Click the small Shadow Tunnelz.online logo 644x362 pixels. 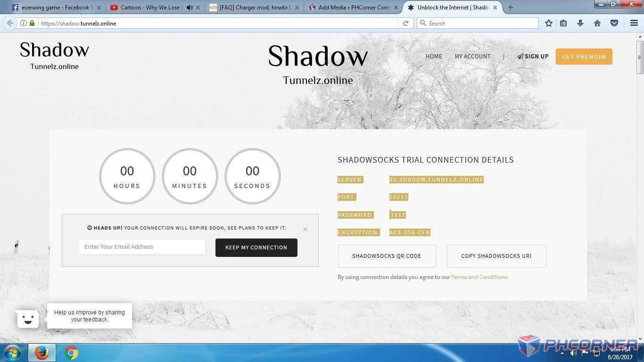[54, 56]
